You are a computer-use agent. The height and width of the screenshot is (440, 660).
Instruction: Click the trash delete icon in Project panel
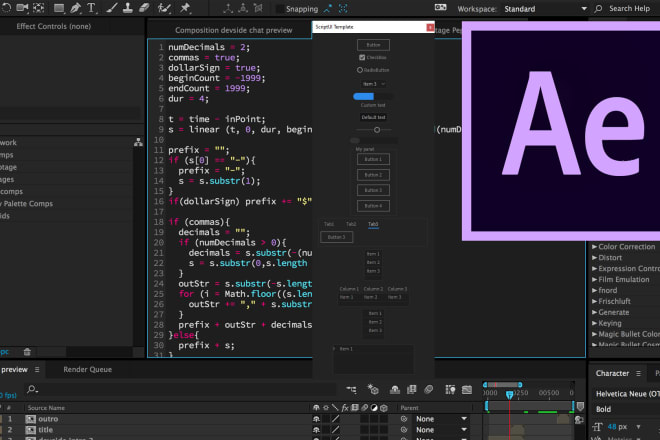tap(27, 352)
